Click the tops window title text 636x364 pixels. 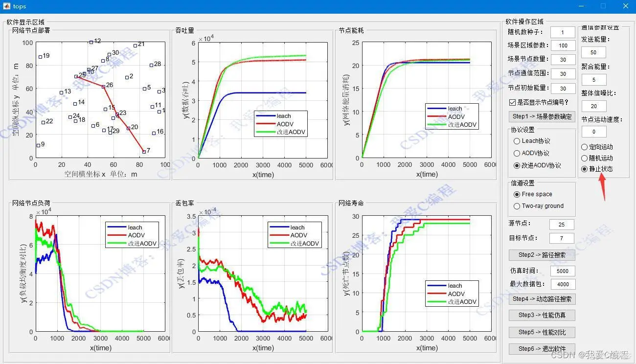(20, 6)
